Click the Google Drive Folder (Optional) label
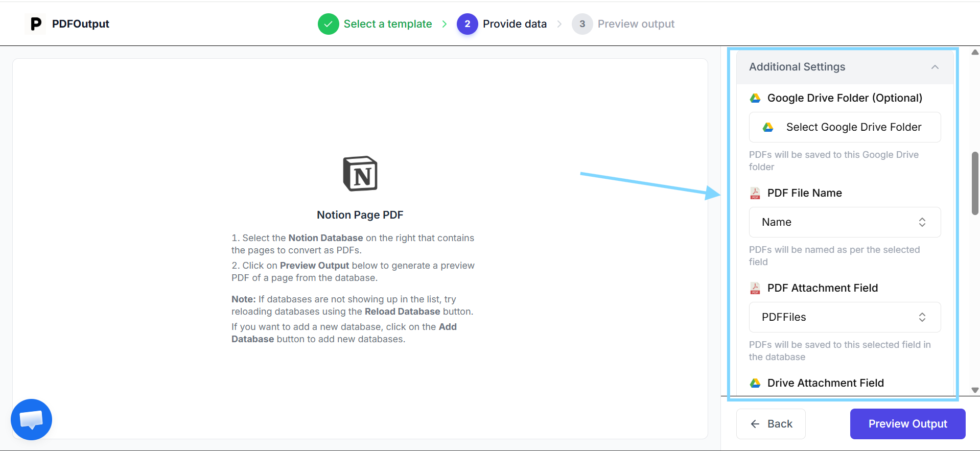Viewport: 980px width, 451px height. point(845,98)
